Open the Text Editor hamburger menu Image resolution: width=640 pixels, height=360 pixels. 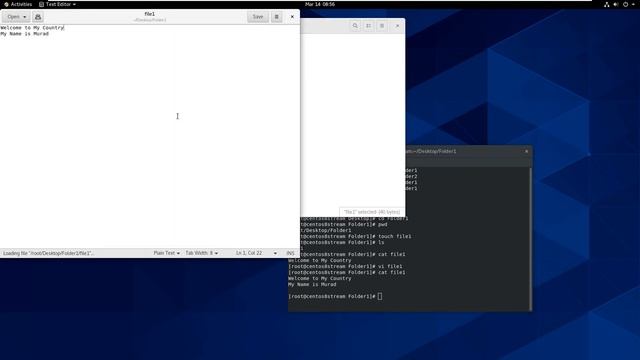point(276,17)
